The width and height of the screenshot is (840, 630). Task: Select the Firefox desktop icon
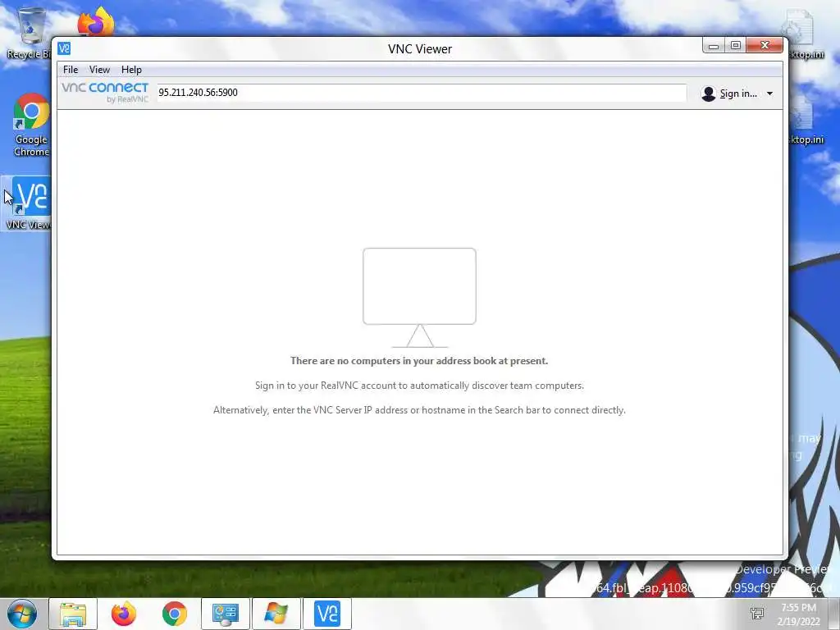tap(96, 22)
